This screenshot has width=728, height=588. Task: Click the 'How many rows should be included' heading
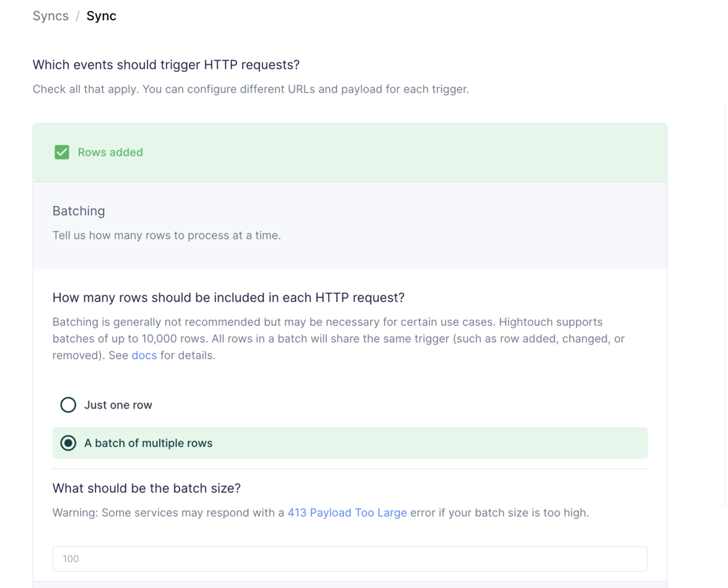click(x=228, y=297)
